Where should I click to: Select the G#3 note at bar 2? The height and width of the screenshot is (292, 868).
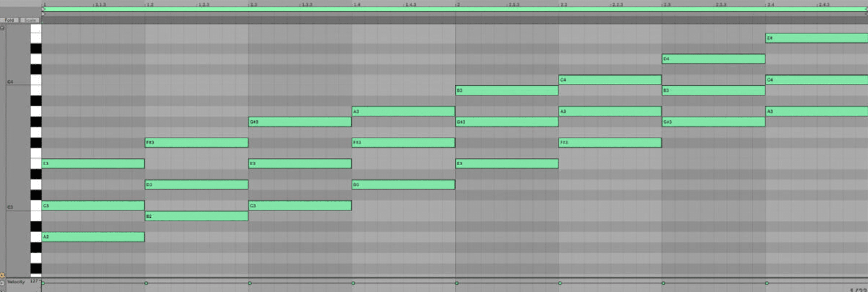click(x=507, y=122)
